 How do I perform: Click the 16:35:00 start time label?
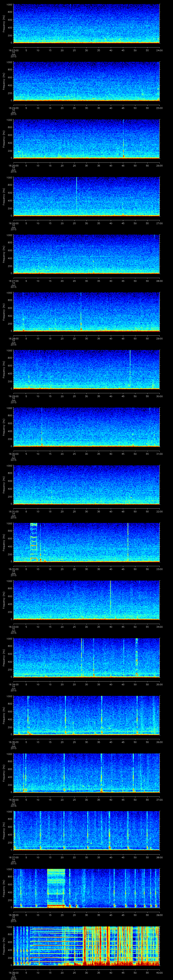(13, 742)
